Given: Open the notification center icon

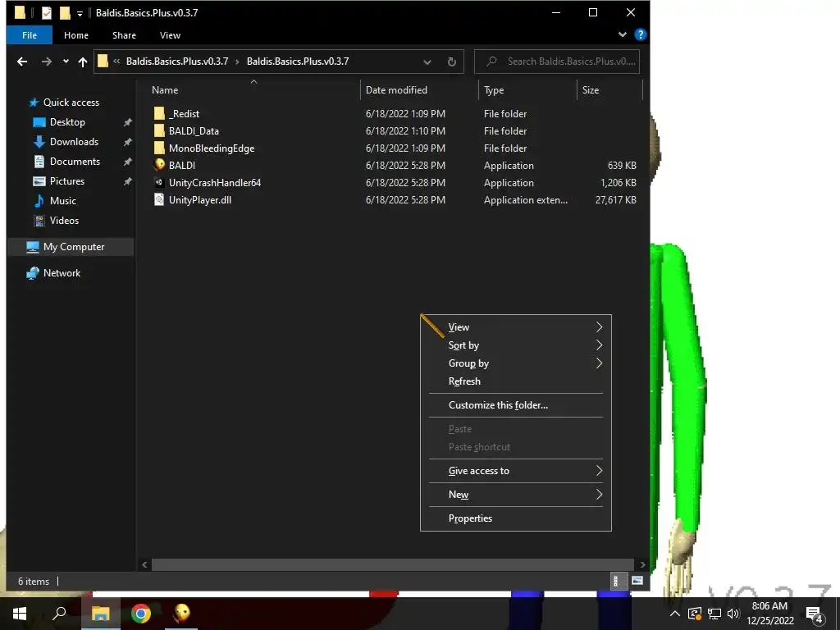Looking at the screenshot, I should [x=815, y=614].
